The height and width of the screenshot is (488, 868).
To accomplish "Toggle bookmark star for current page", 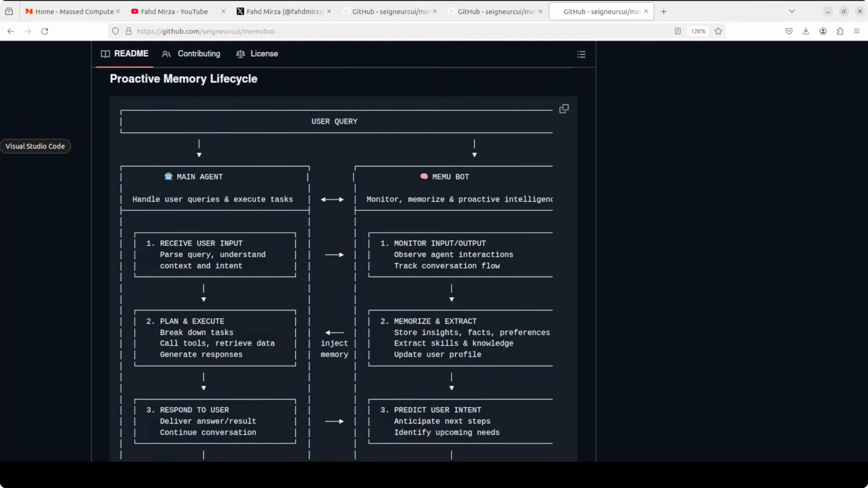I will point(718,31).
